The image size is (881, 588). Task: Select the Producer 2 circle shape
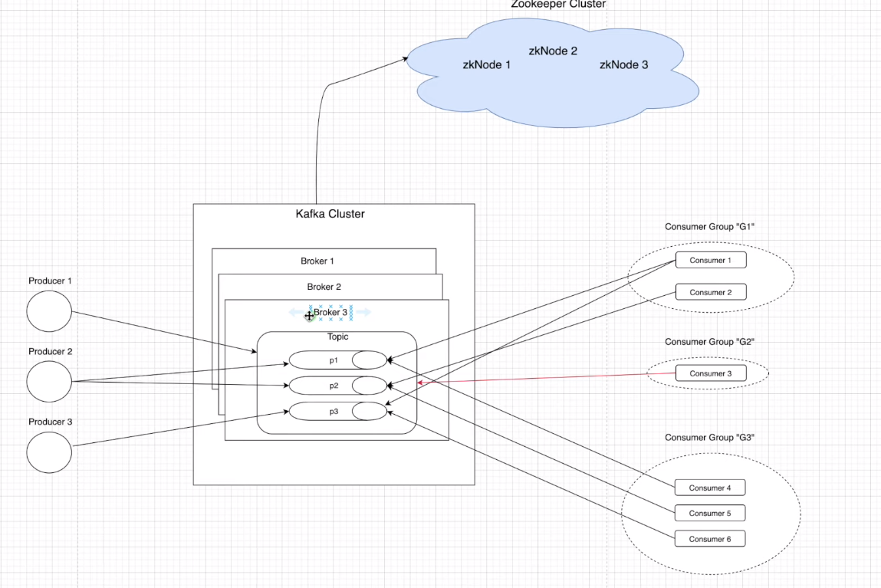(x=49, y=382)
